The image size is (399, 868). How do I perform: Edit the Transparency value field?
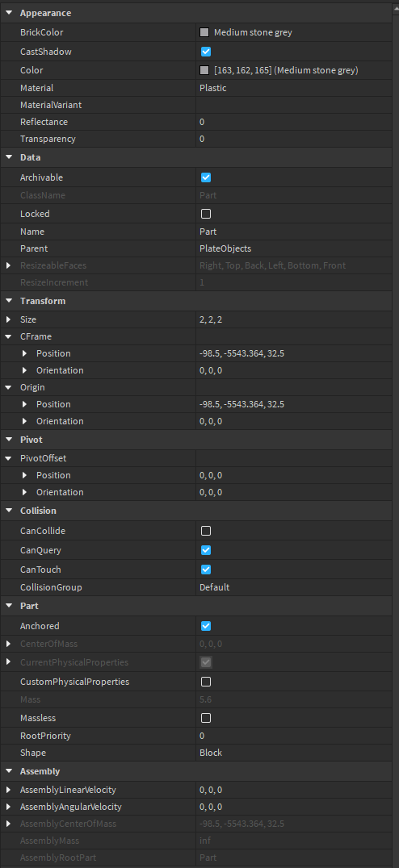[297, 139]
